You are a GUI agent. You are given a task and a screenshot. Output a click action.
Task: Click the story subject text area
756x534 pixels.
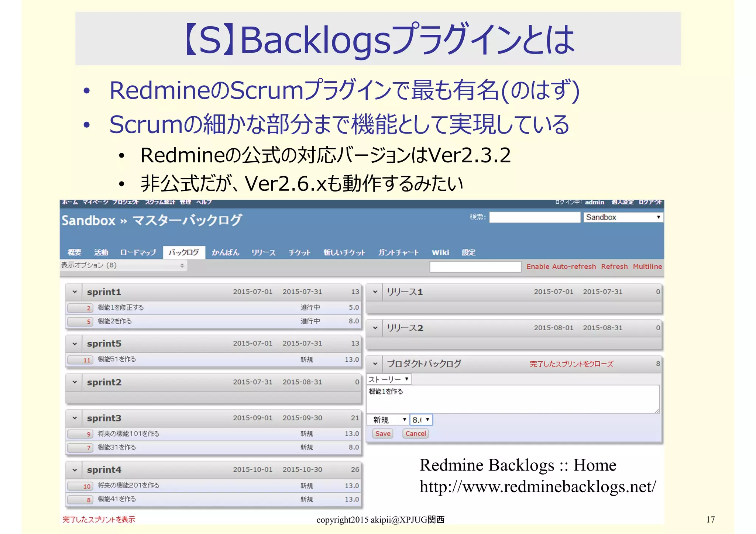point(513,399)
